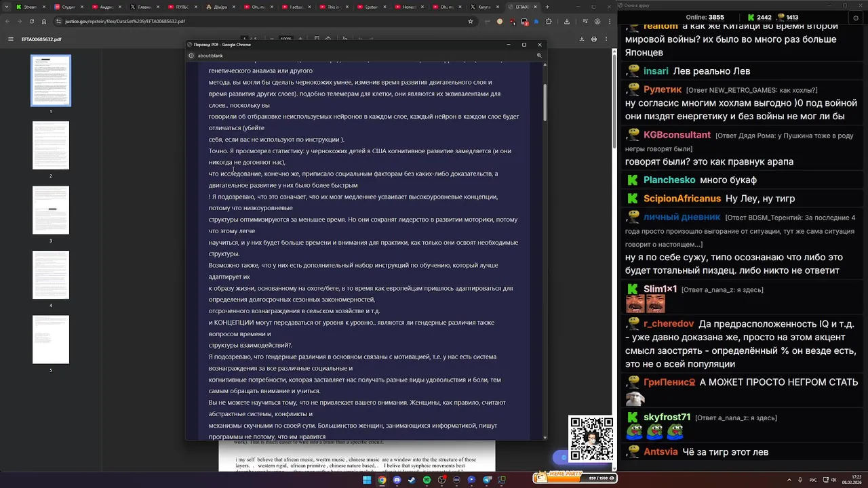This screenshot has width=868, height=488.
Task: Open PDF viewer more actions menu
Action: 606,39
